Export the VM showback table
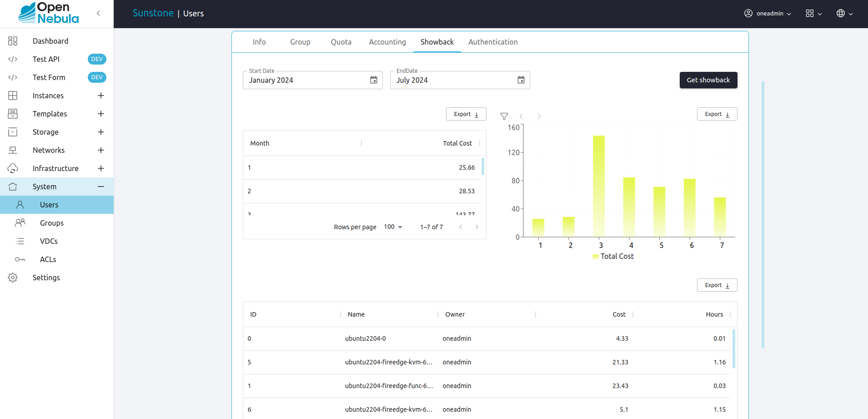This screenshot has height=419, width=868. pyautogui.click(x=717, y=285)
